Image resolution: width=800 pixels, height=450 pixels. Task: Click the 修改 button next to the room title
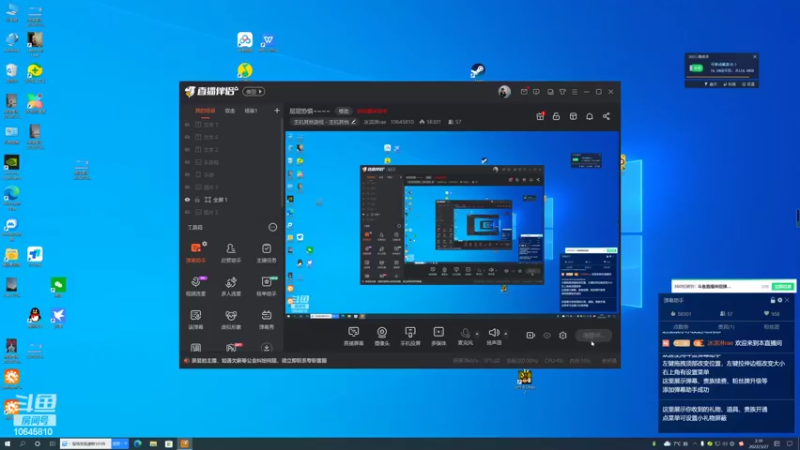(x=343, y=111)
